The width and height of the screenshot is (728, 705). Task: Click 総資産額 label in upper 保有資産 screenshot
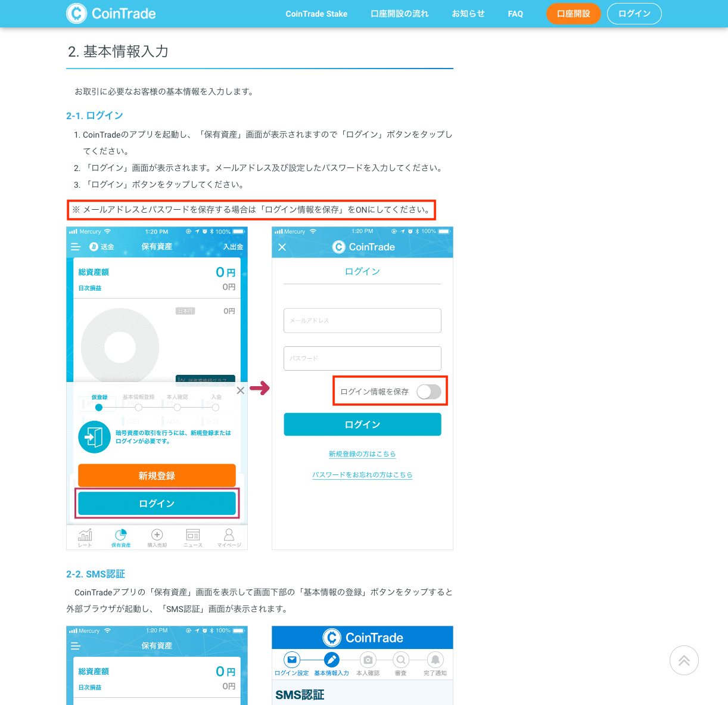(94, 272)
